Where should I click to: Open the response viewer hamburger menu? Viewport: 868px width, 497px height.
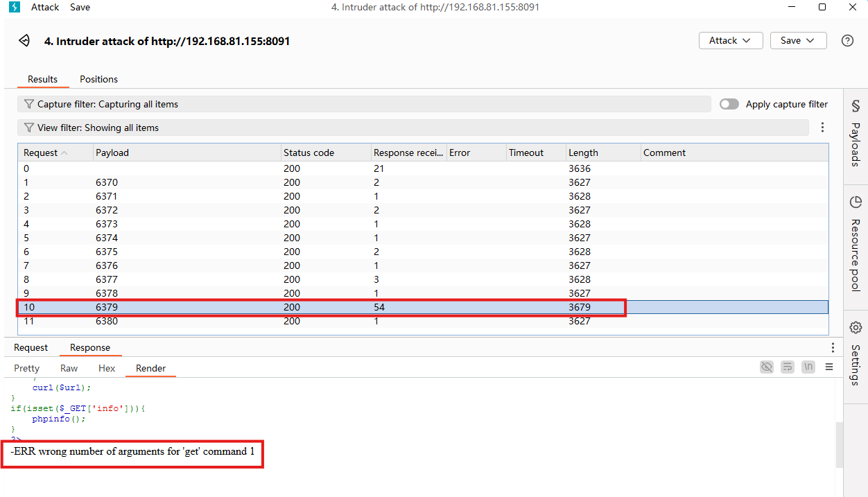tap(829, 367)
